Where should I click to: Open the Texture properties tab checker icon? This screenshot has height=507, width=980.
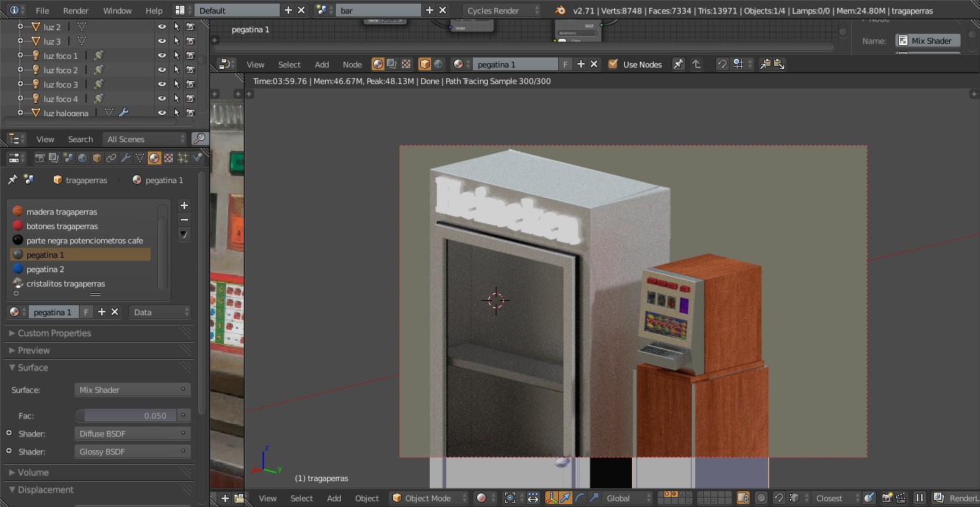[169, 158]
